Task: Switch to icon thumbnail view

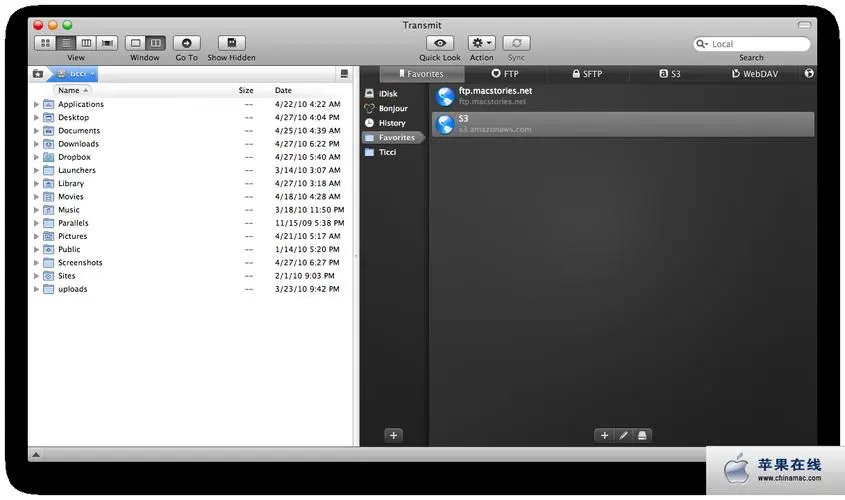Action: (x=45, y=43)
